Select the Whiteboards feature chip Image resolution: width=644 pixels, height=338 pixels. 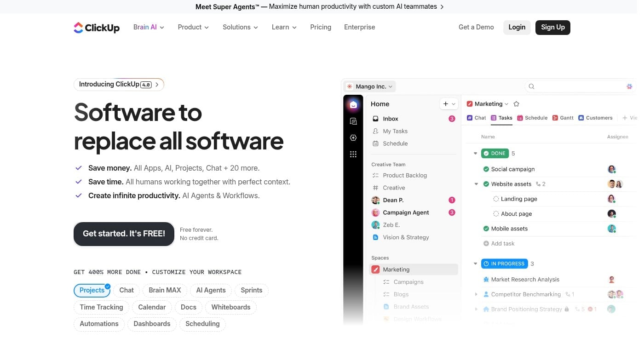coord(231,307)
